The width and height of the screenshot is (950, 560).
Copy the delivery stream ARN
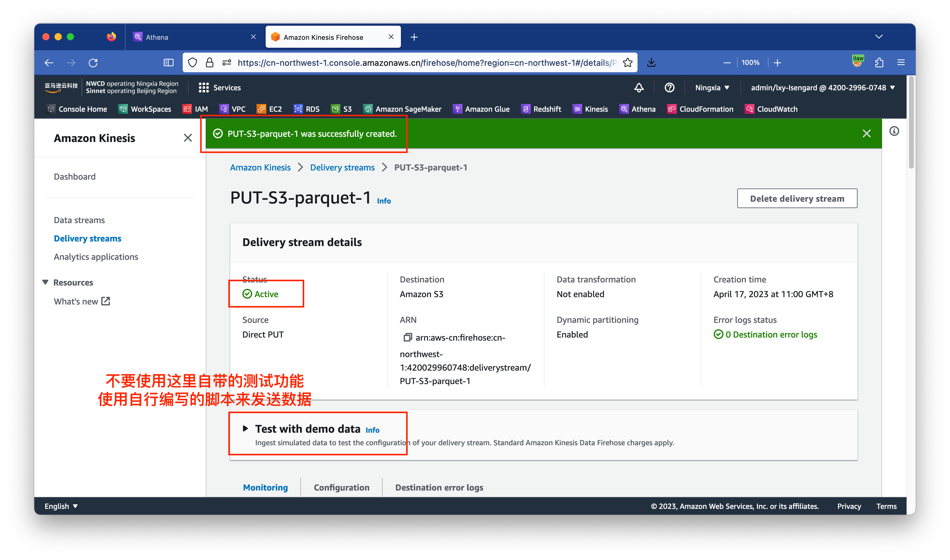click(x=408, y=337)
